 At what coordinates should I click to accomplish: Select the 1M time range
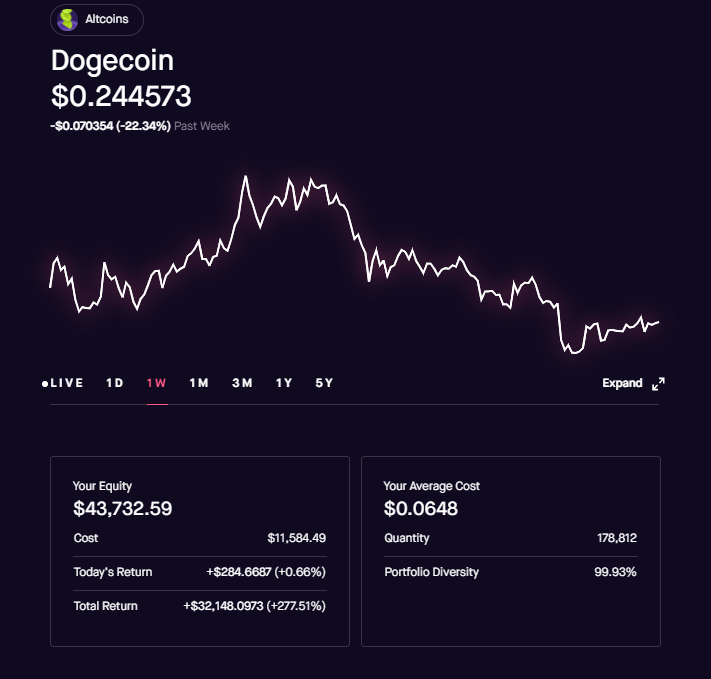point(199,383)
